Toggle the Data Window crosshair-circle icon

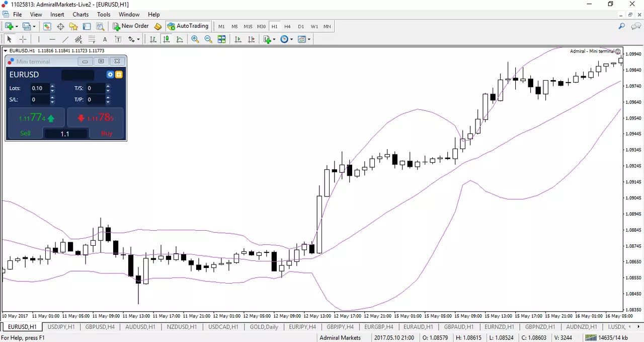pyautogui.click(x=60, y=26)
